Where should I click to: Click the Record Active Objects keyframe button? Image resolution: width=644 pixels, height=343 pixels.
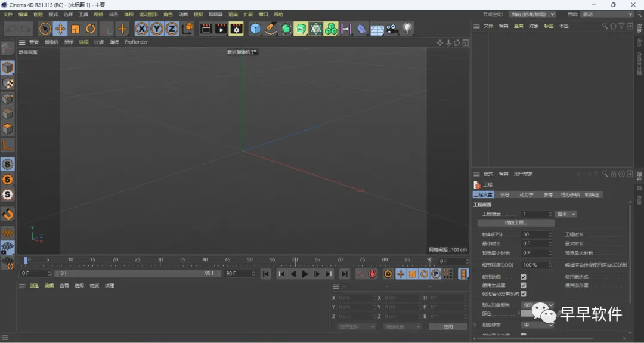tap(360, 274)
